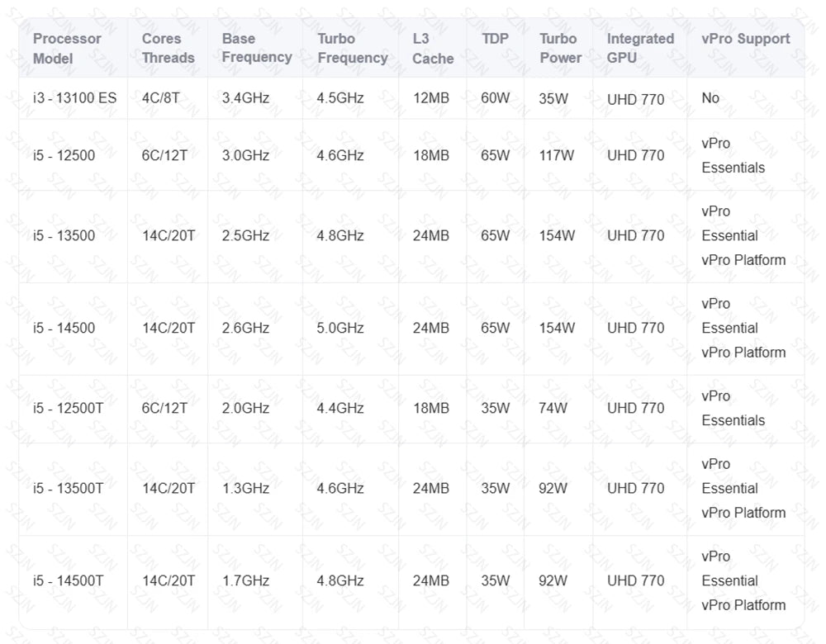Select "92W" in the i5 - 13500T row
Screen dimensions: 826x644
point(553,488)
